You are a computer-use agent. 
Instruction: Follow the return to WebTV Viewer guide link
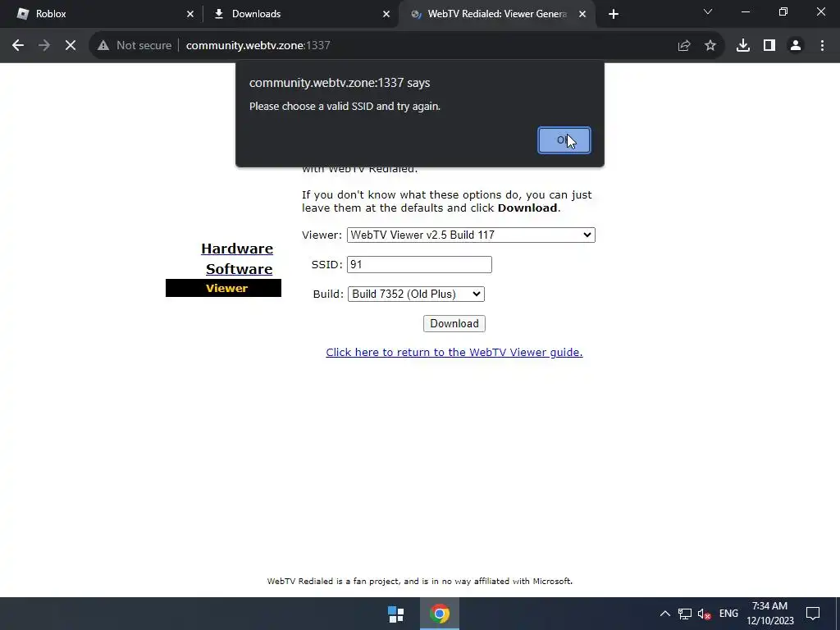click(454, 352)
